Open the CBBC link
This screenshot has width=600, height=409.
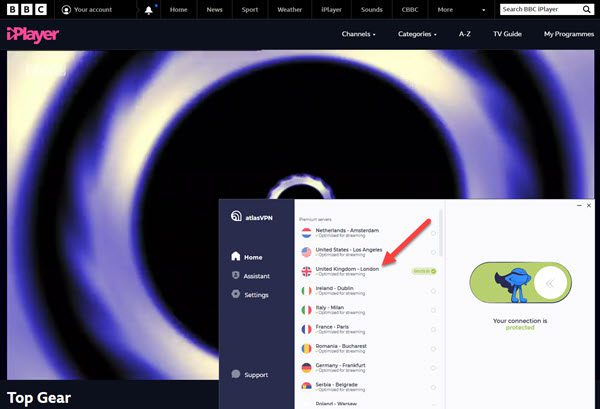click(x=410, y=10)
